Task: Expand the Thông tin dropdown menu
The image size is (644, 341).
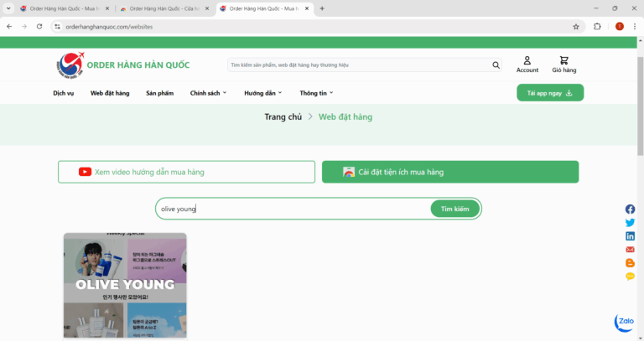Action: [316, 93]
